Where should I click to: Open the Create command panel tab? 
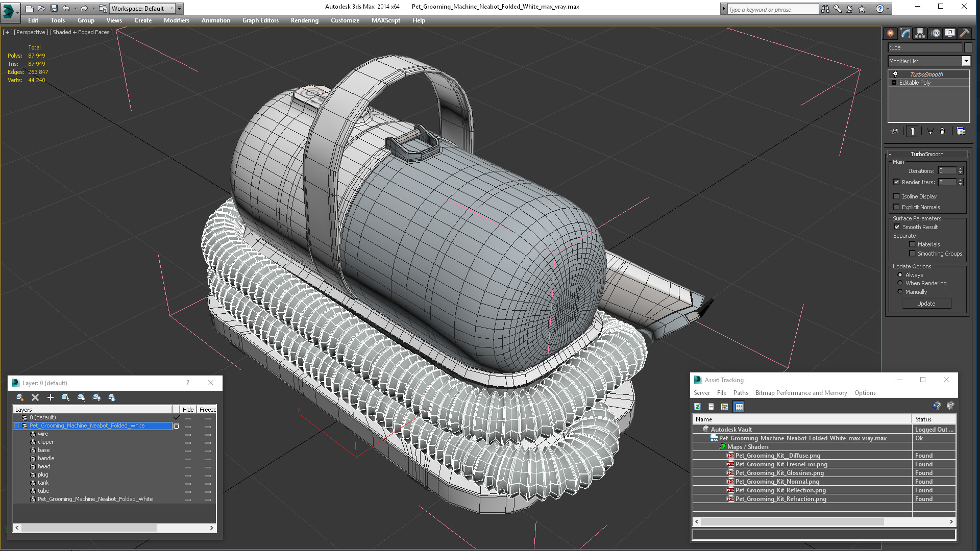(x=891, y=33)
